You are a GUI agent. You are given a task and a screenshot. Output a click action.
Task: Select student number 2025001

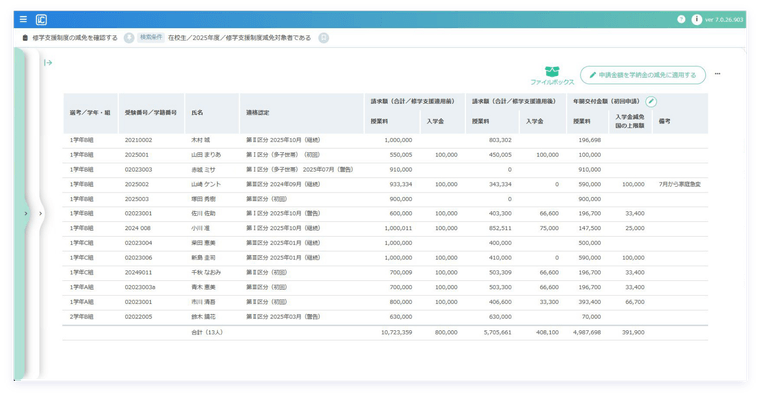point(137,155)
